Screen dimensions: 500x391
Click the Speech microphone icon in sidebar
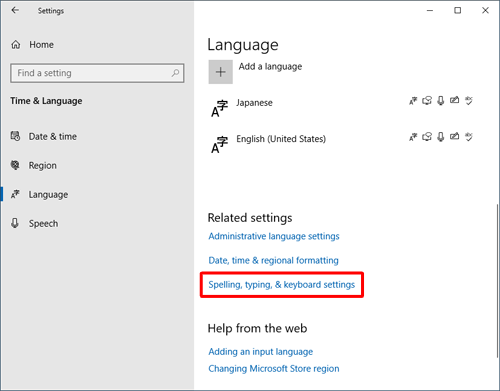coord(15,223)
